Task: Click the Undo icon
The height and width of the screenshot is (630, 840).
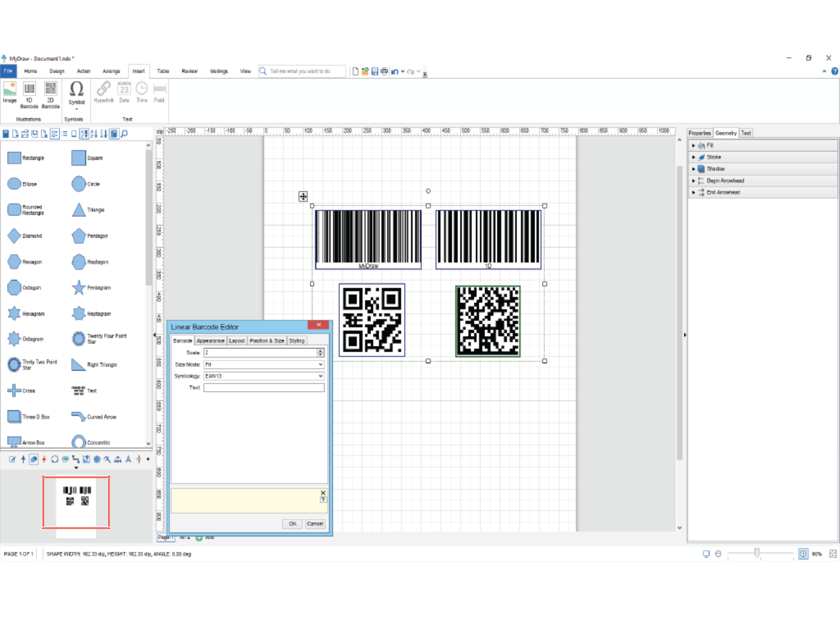Action: 394,71
